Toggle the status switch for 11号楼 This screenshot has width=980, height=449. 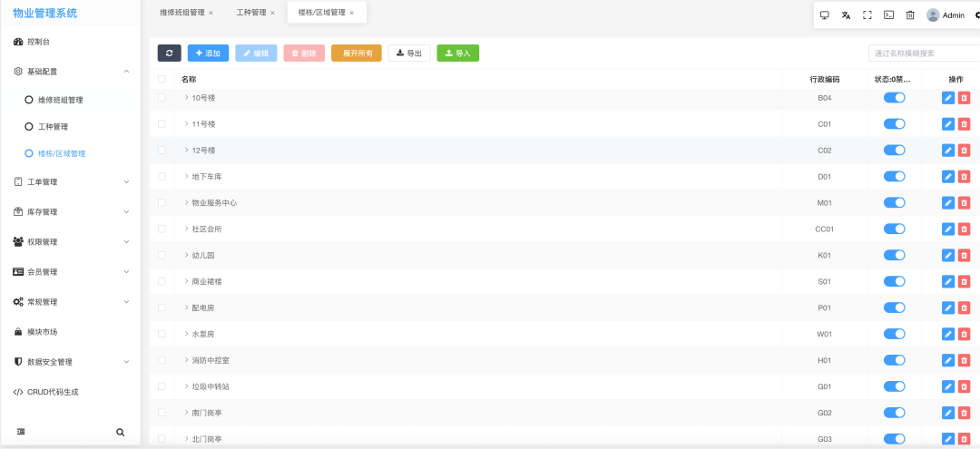[x=895, y=124]
